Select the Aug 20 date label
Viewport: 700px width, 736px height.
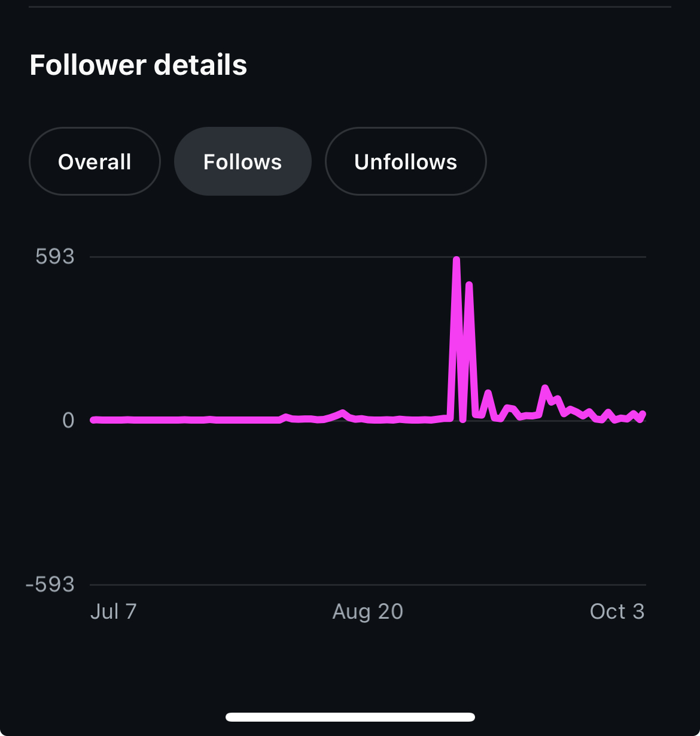pyautogui.click(x=367, y=612)
